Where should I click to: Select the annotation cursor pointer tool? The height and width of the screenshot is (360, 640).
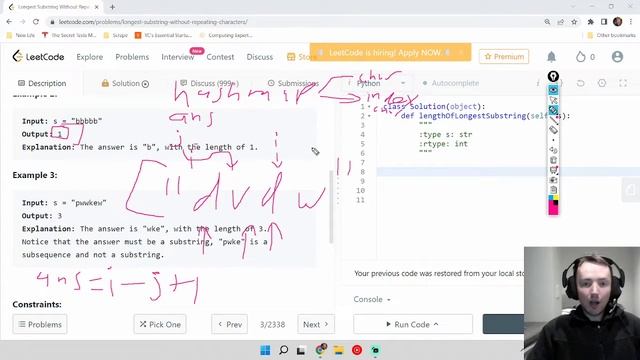pyautogui.click(x=553, y=100)
